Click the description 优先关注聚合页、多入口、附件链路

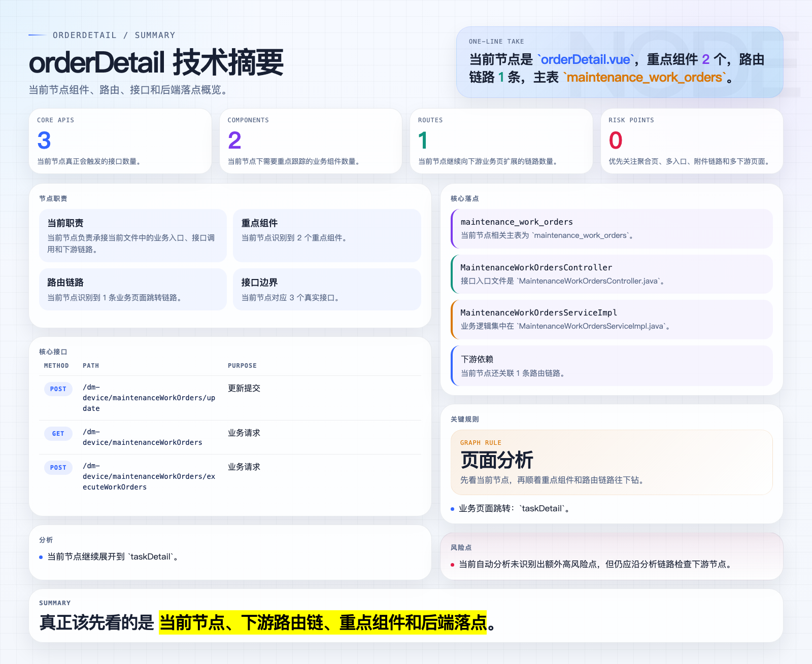[x=690, y=161]
